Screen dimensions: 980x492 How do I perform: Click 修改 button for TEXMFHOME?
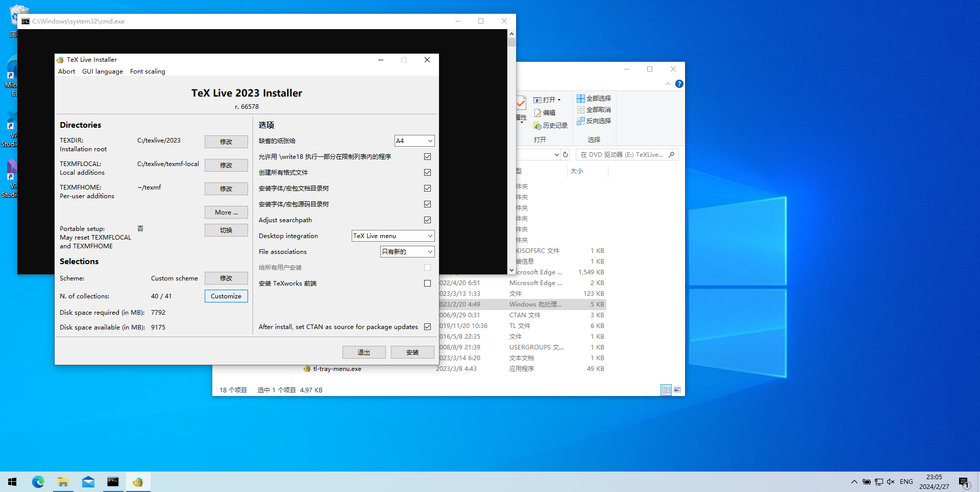pyautogui.click(x=226, y=189)
